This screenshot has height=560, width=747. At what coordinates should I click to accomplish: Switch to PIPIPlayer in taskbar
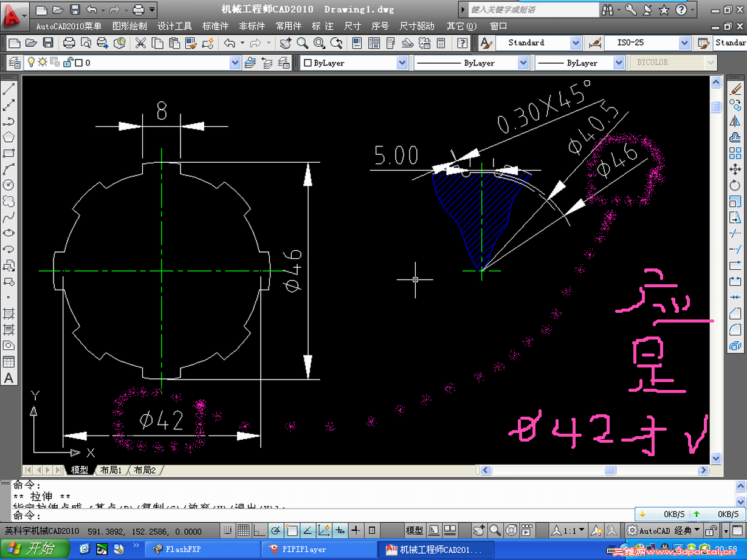(x=319, y=549)
